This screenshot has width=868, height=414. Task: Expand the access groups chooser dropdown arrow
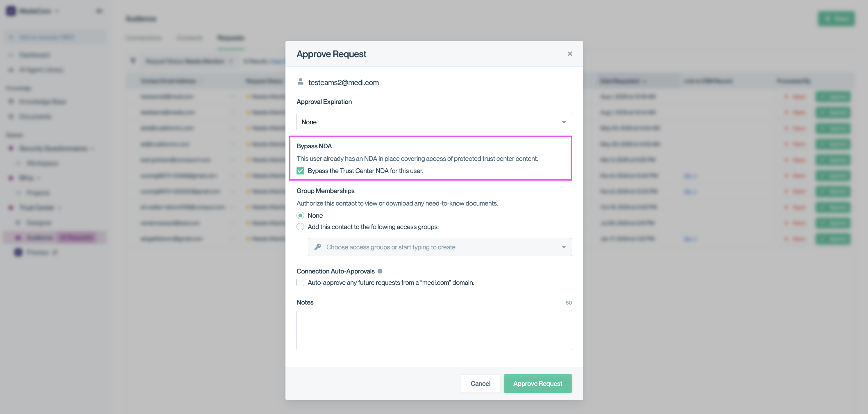click(563, 247)
